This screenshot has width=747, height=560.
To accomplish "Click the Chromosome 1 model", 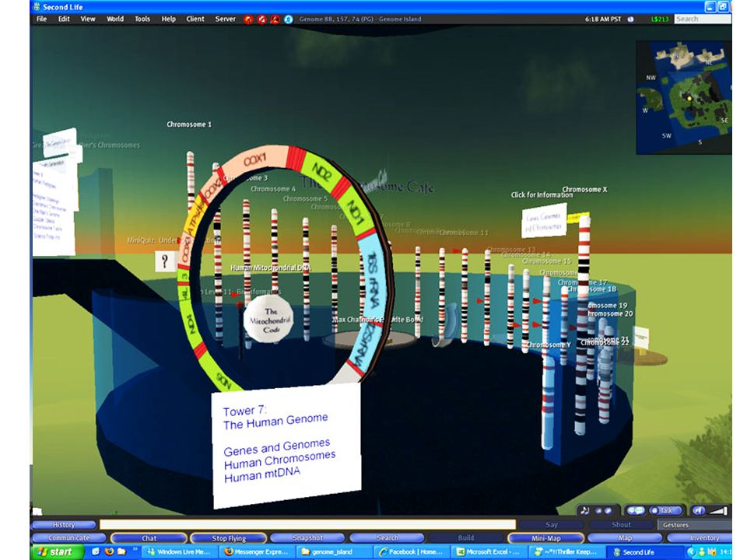I will point(191,181).
